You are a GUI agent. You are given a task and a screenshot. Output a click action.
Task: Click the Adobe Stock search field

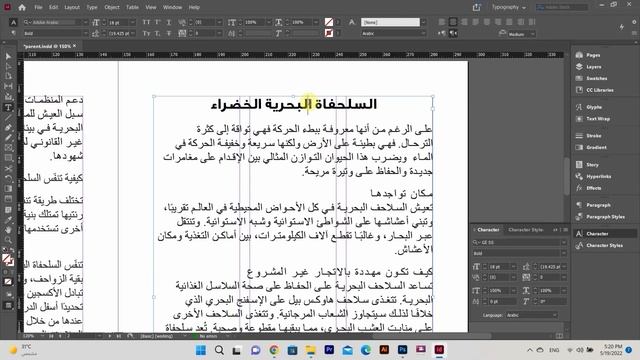pyautogui.click(x=562, y=7)
